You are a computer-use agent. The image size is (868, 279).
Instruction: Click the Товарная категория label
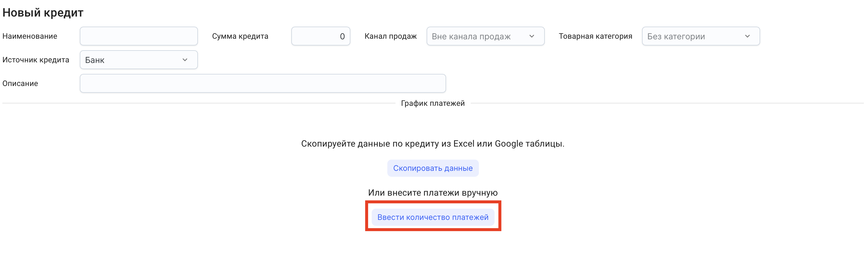(595, 36)
